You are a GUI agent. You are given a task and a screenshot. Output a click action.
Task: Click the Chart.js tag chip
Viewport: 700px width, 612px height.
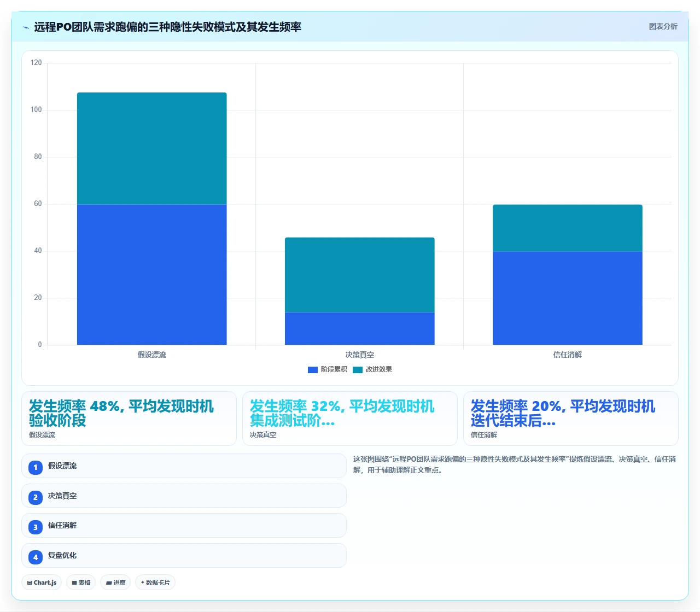[x=42, y=582]
